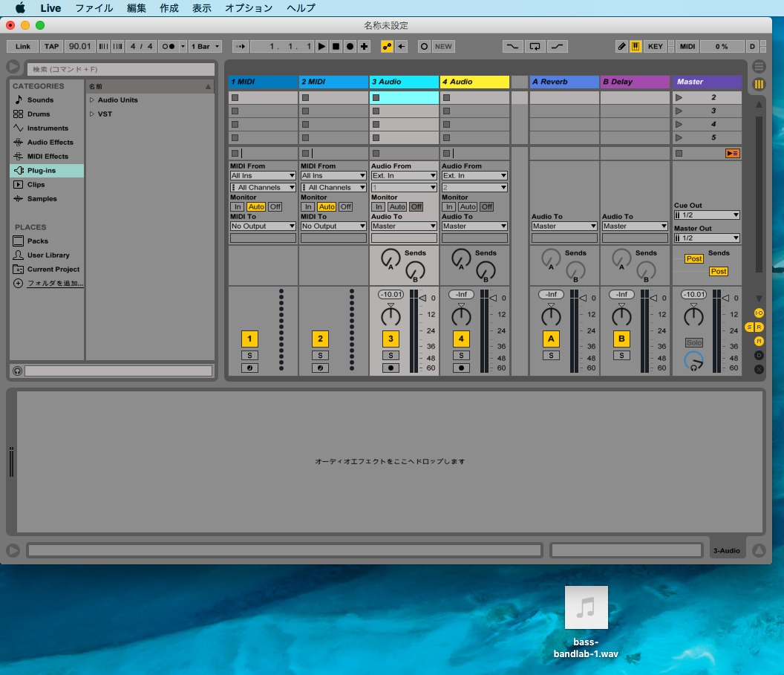Open track 3 Audio From Ext. In dropdown
784x675 pixels.
(x=404, y=175)
